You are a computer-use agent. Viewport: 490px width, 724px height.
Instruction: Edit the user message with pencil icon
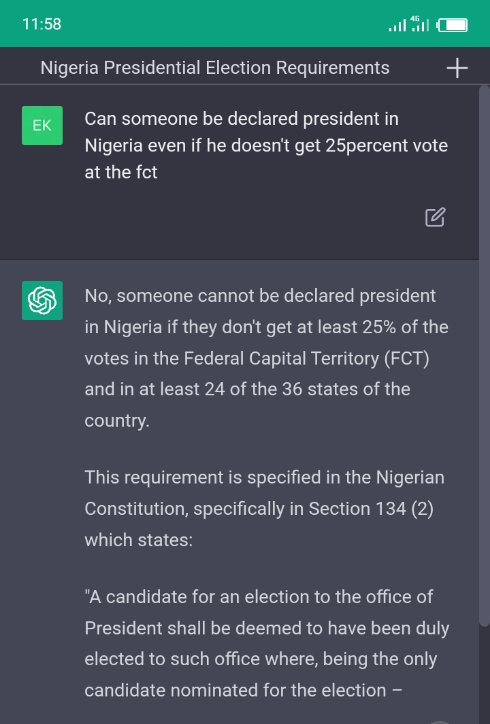pyautogui.click(x=435, y=217)
